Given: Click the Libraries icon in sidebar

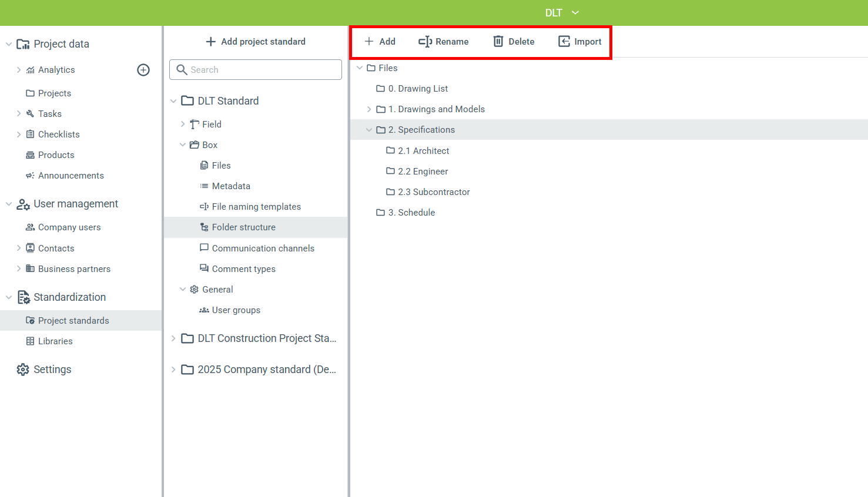Looking at the screenshot, I should point(30,341).
